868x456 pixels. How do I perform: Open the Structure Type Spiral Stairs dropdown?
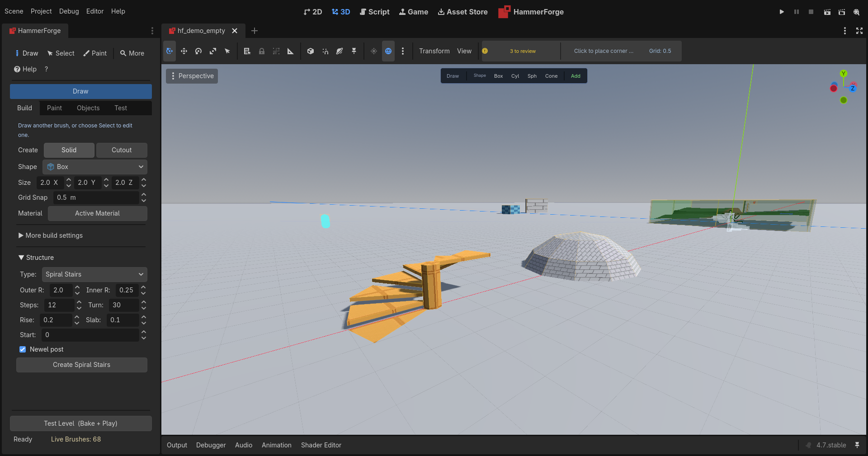pos(94,274)
